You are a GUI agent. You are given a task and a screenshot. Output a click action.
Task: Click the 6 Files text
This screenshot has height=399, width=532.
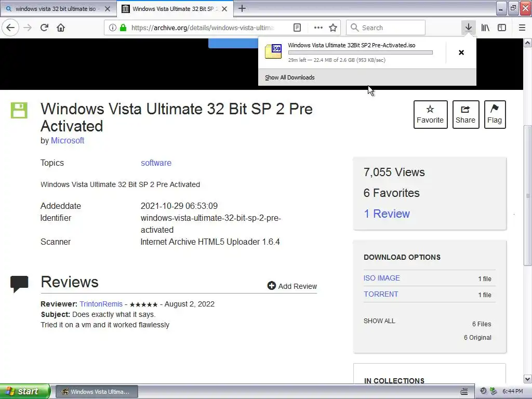[x=482, y=324]
